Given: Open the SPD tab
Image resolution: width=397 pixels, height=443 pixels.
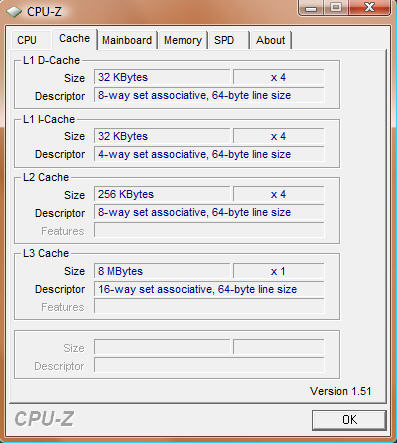Looking at the screenshot, I should click(228, 40).
